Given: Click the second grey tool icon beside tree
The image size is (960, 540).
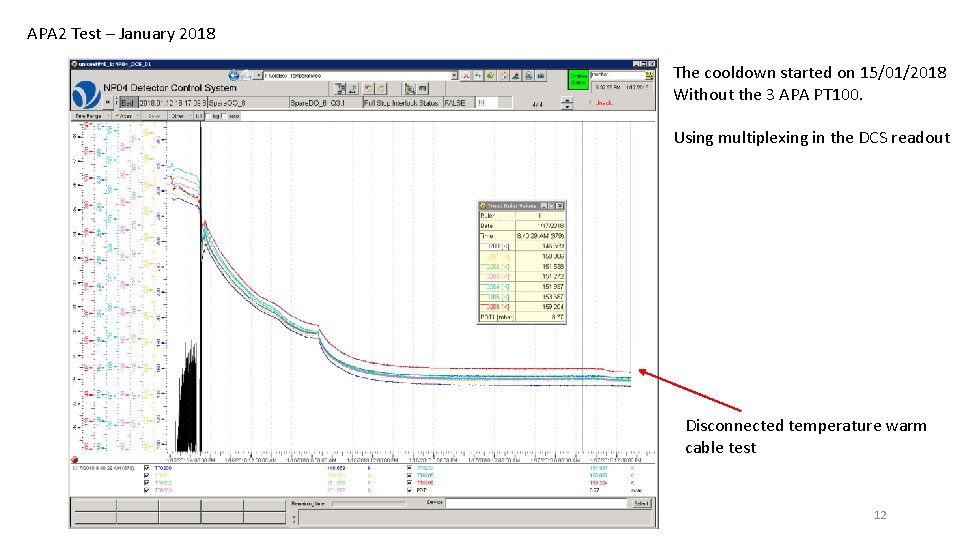Looking at the screenshot, I should pyautogui.click(x=353, y=89).
